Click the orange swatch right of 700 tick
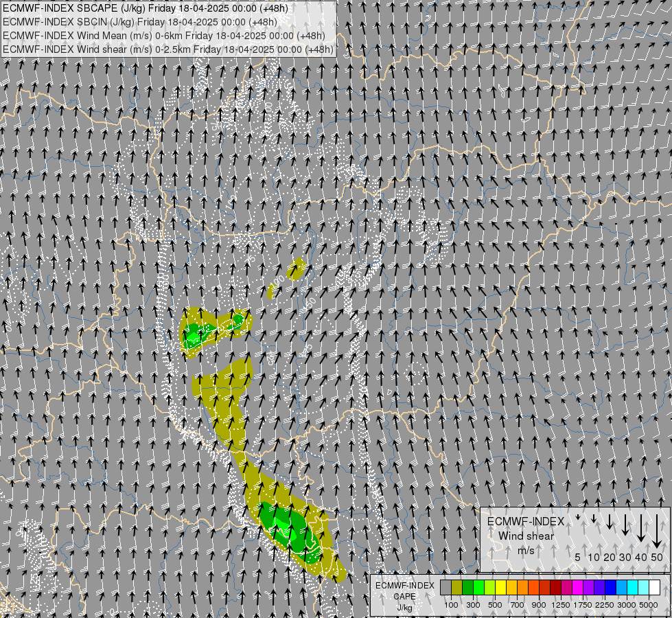This screenshot has height=618, width=672. pyautogui.click(x=523, y=587)
